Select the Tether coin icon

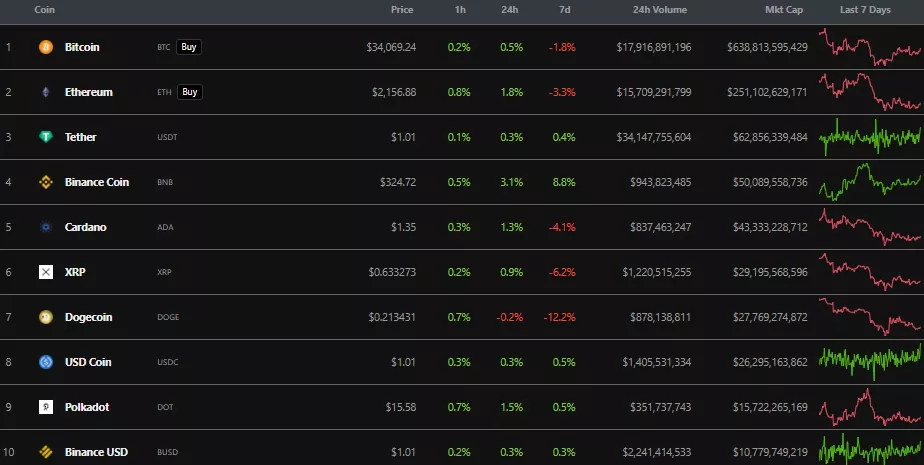(45, 137)
